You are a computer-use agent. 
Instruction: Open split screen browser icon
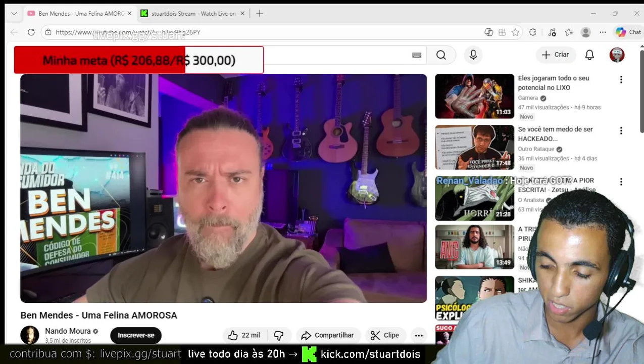488,32
